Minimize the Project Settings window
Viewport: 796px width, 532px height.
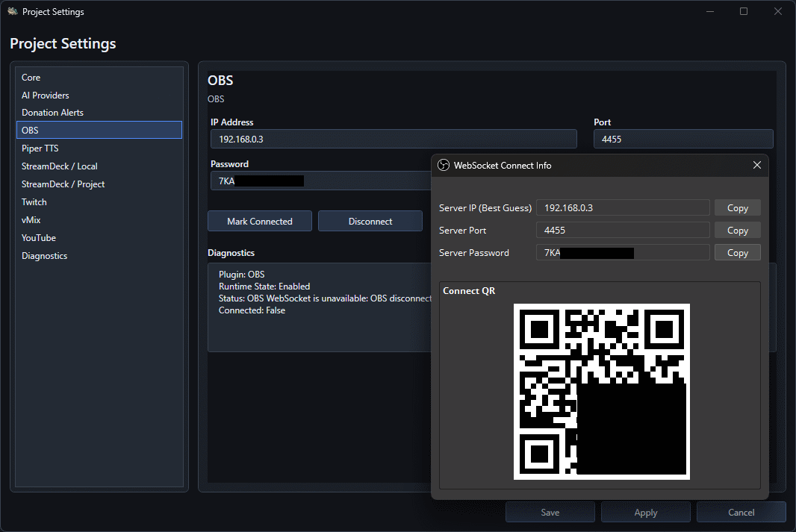[x=710, y=11]
